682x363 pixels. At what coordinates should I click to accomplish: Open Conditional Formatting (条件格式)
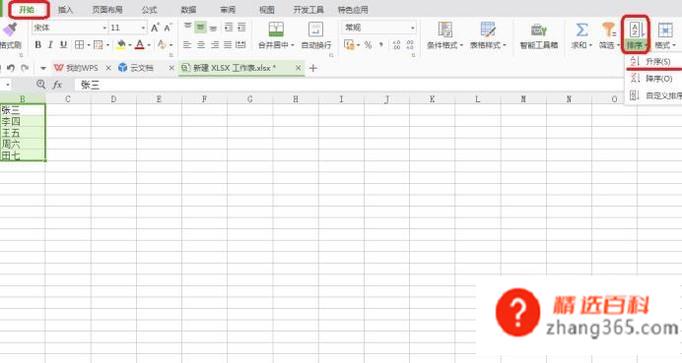pyautogui.click(x=445, y=36)
